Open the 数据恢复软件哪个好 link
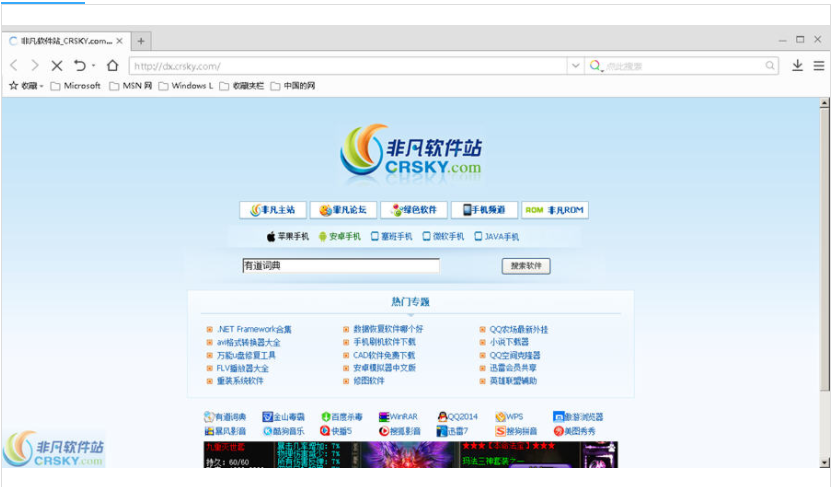The width and height of the screenshot is (832, 487). pos(388,329)
